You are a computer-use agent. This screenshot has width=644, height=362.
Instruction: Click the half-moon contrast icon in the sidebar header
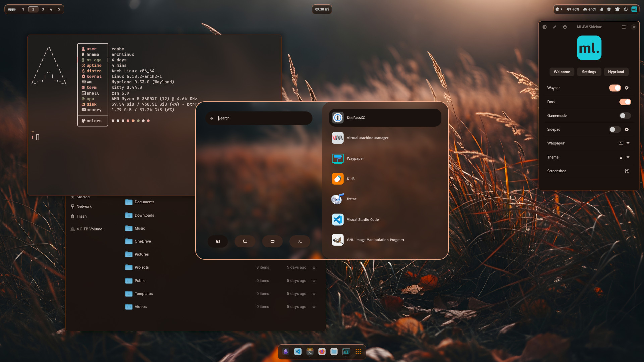point(545,27)
